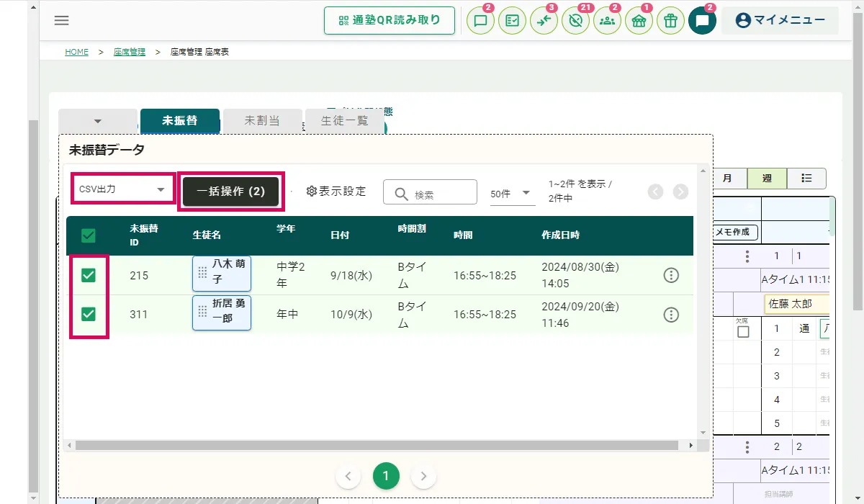Click the 未振替ID column header
The width and height of the screenshot is (864, 504).
tap(143, 235)
